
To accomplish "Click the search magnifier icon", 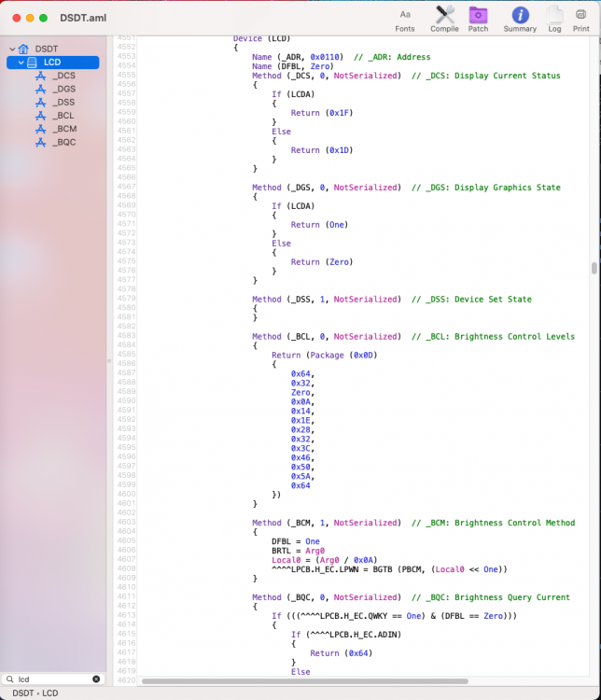I will 10,679.
